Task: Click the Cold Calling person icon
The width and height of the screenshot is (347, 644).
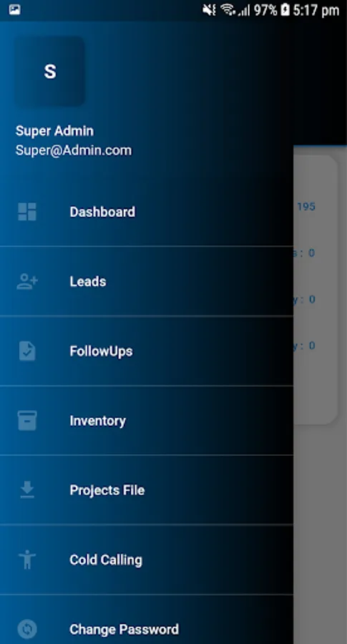Action: pyautogui.click(x=27, y=560)
